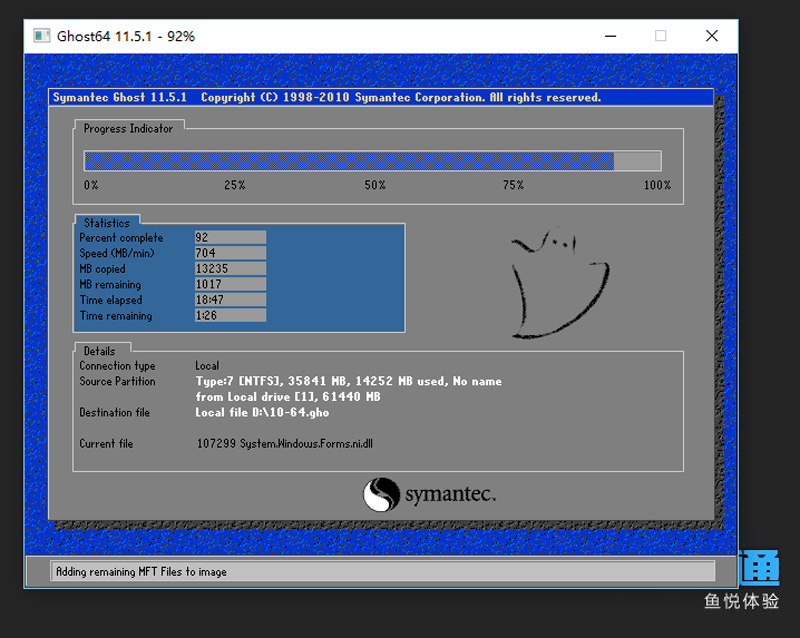800x638 pixels.
Task: Click the "MB copied" label
Action: tap(102, 269)
